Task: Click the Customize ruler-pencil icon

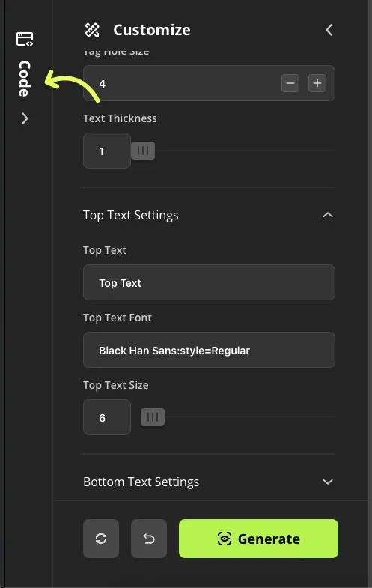Action: (92, 30)
